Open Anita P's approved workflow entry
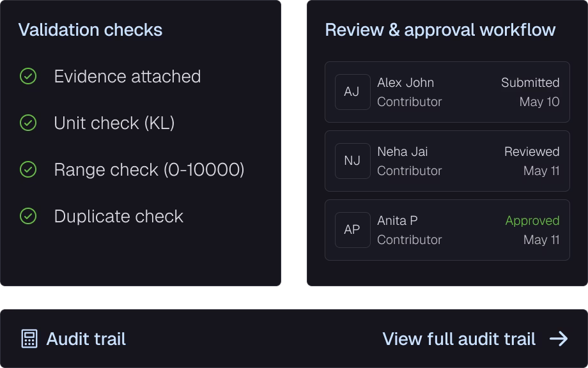Viewport: 588px width, 368px height. 447,230
